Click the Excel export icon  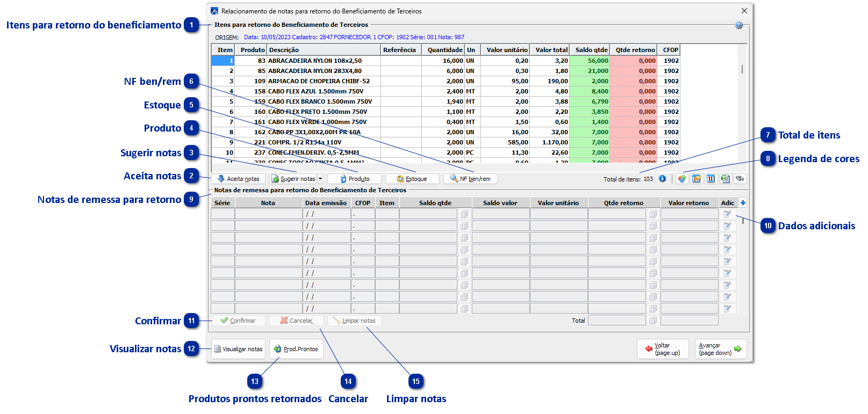pyautogui.click(x=725, y=179)
